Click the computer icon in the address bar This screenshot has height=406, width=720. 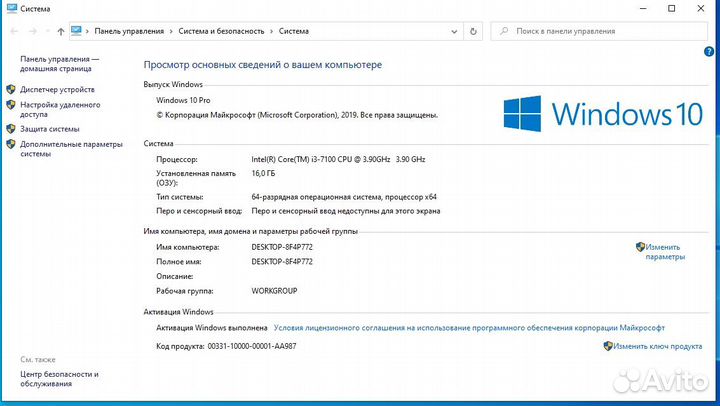[77, 31]
